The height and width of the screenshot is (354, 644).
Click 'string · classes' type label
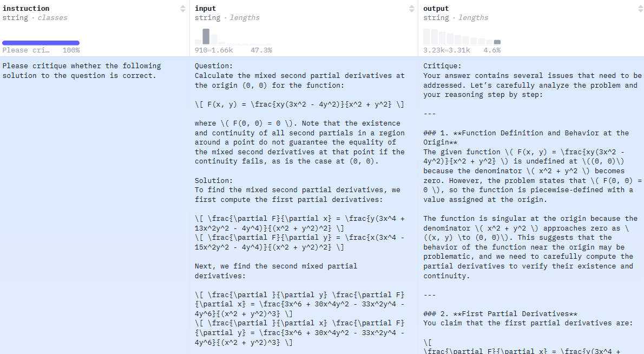[35, 18]
